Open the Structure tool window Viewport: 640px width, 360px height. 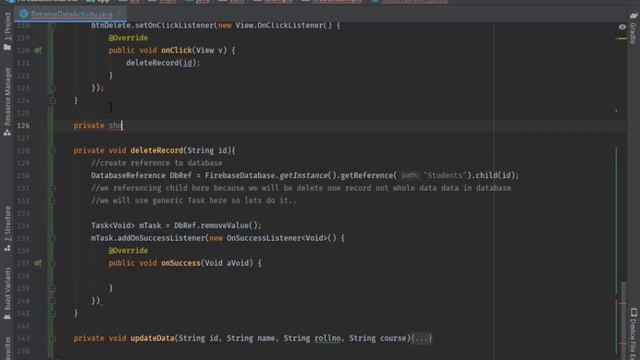click(7, 229)
